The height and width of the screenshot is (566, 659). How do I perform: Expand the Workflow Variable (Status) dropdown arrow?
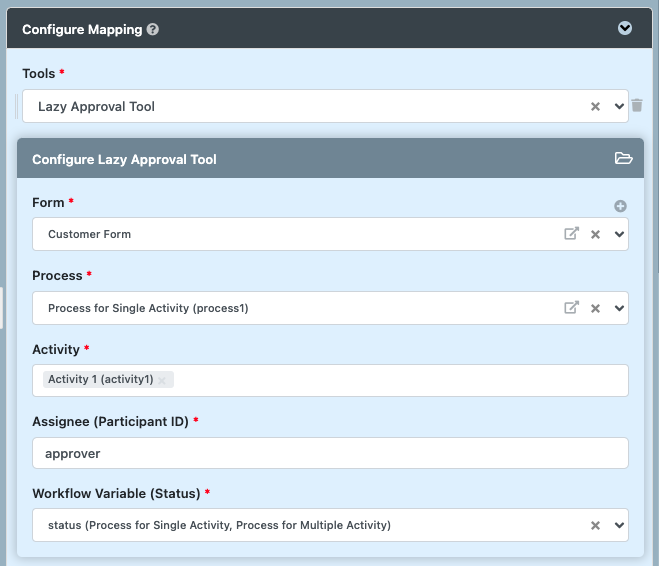(618, 525)
